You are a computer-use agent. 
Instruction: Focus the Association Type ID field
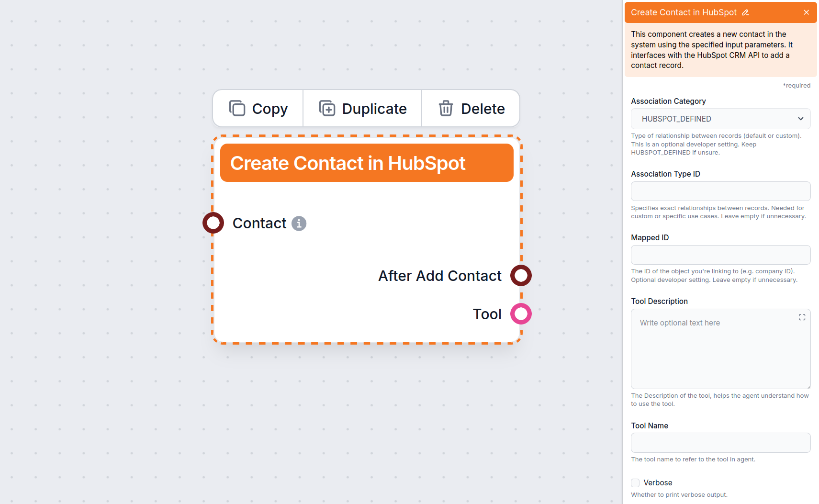point(720,191)
